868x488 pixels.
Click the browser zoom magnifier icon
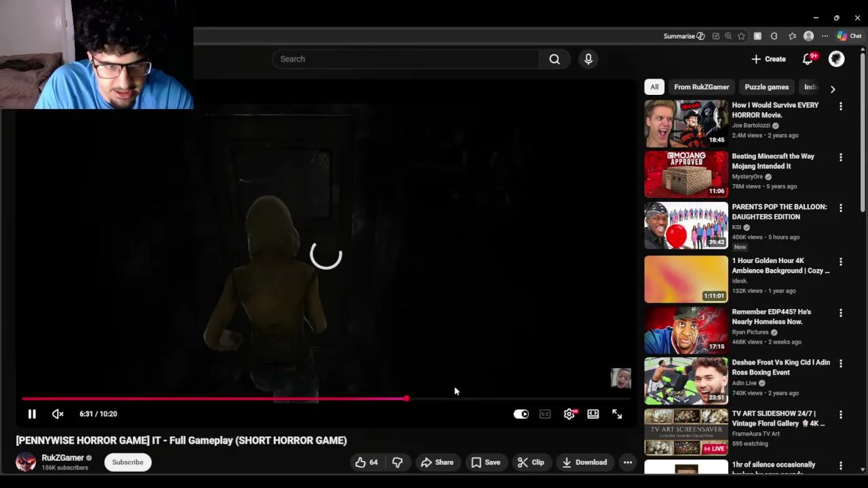728,37
